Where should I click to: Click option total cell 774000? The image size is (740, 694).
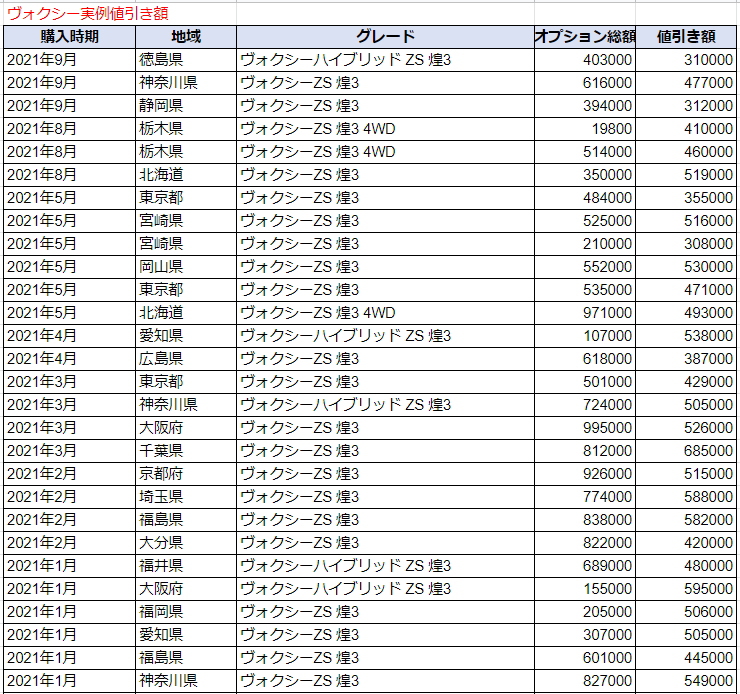[585, 497]
